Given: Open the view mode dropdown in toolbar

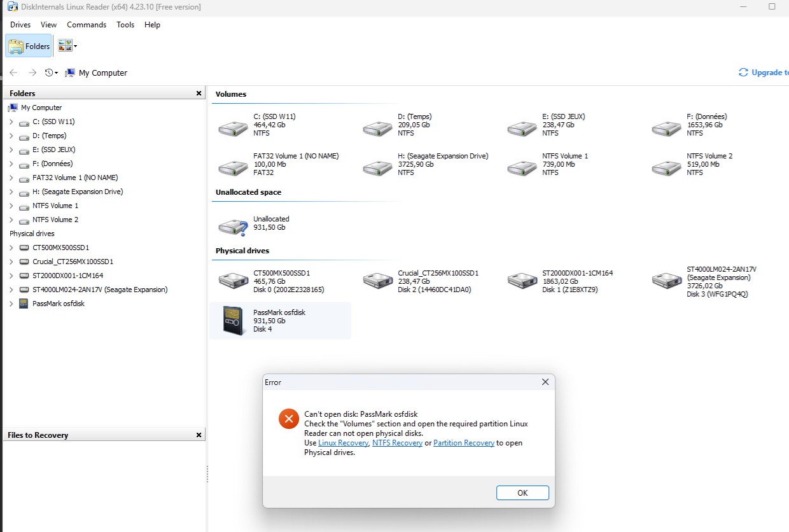Looking at the screenshot, I should [x=67, y=46].
